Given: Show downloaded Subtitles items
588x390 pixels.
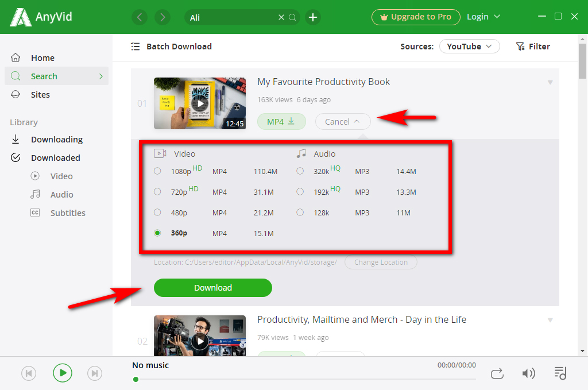Looking at the screenshot, I should [x=68, y=213].
